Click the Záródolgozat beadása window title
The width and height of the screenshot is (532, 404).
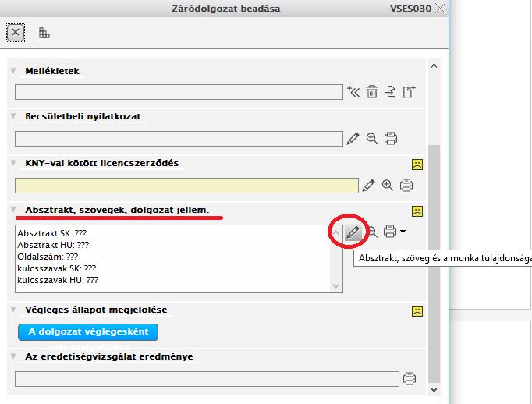coord(226,9)
